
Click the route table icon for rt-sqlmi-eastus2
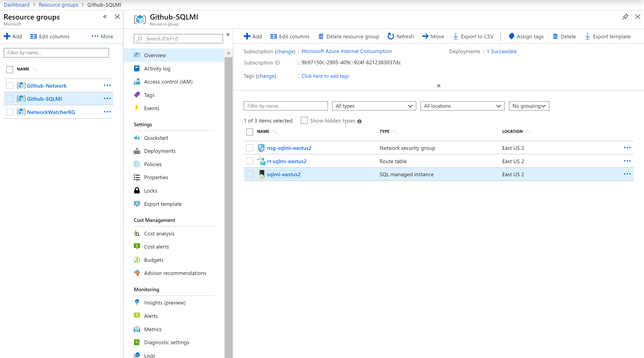261,161
